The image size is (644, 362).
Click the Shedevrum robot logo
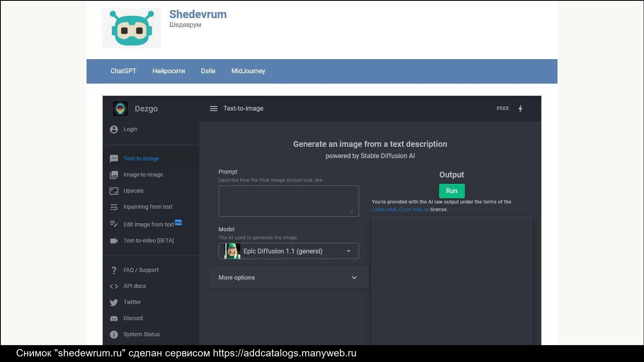tap(132, 28)
